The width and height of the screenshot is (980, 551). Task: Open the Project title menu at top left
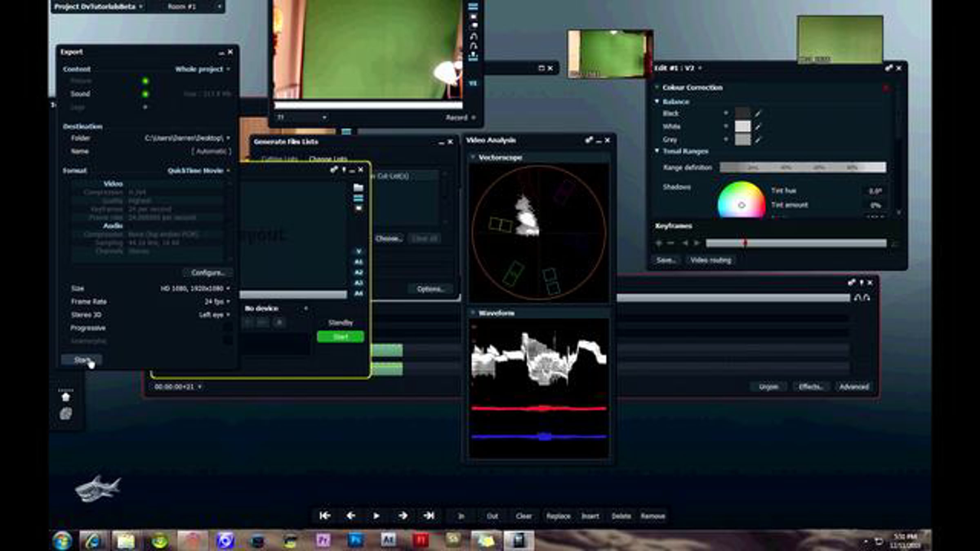pos(98,7)
